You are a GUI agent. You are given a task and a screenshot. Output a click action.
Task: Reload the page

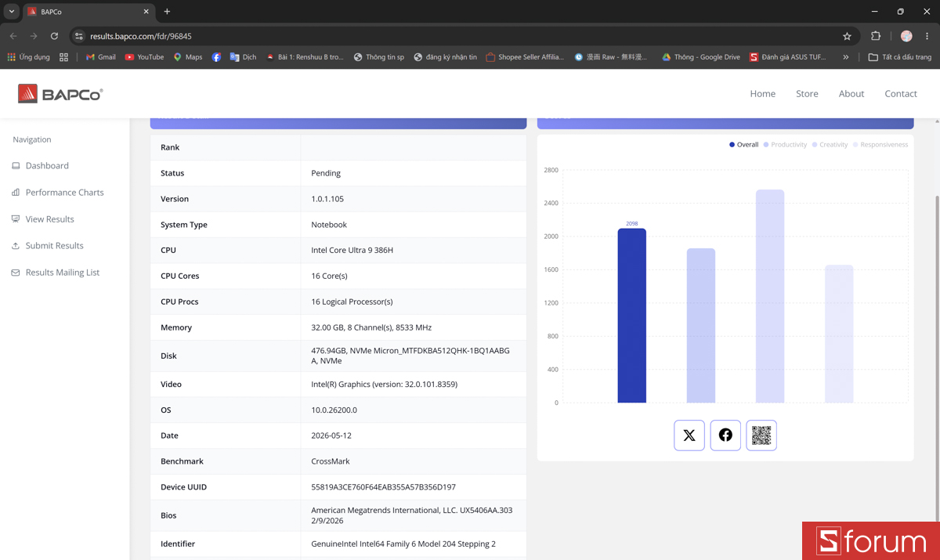pyautogui.click(x=54, y=36)
